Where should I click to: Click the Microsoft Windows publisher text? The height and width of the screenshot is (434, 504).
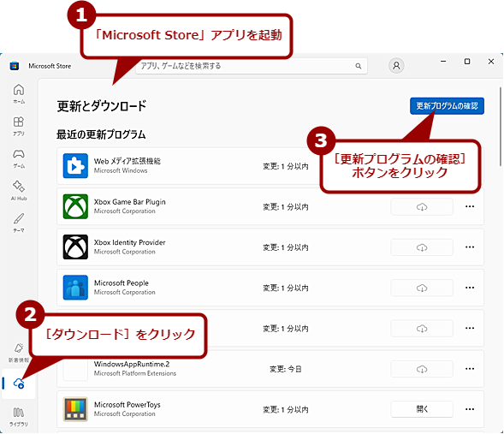click(x=121, y=170)
